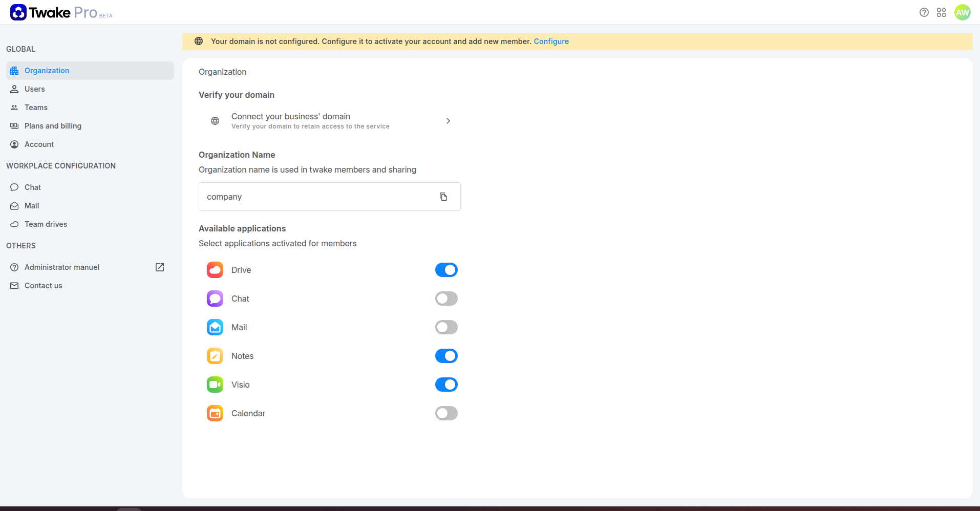Click the Organization Name input field

[330, 197]
